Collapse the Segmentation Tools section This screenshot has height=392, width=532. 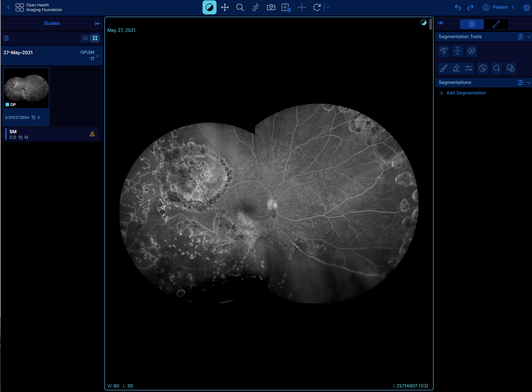click(529, 37)
